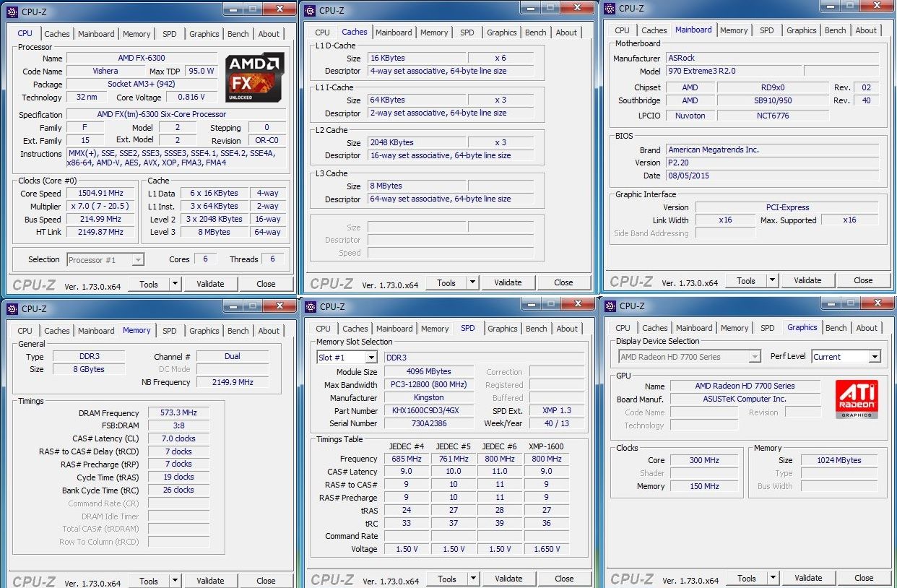The image size is (897, 588).
Task: Click the Serial Number value 730A2386
Action: 428,423
